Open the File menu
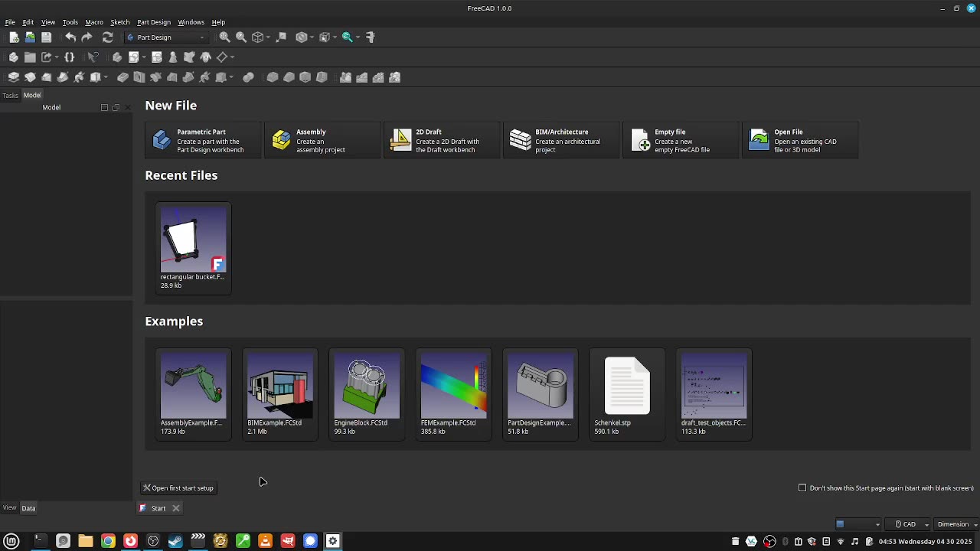 (x=10, y=22)
